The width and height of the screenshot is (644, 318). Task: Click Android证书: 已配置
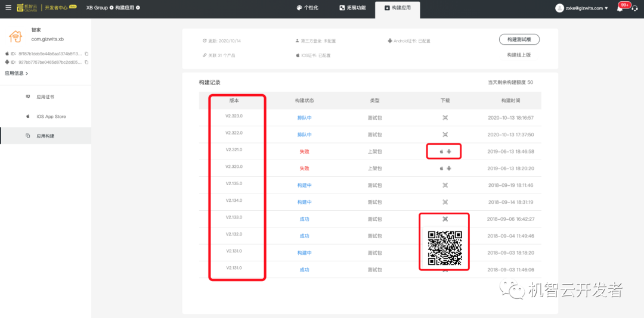point(408,41)
